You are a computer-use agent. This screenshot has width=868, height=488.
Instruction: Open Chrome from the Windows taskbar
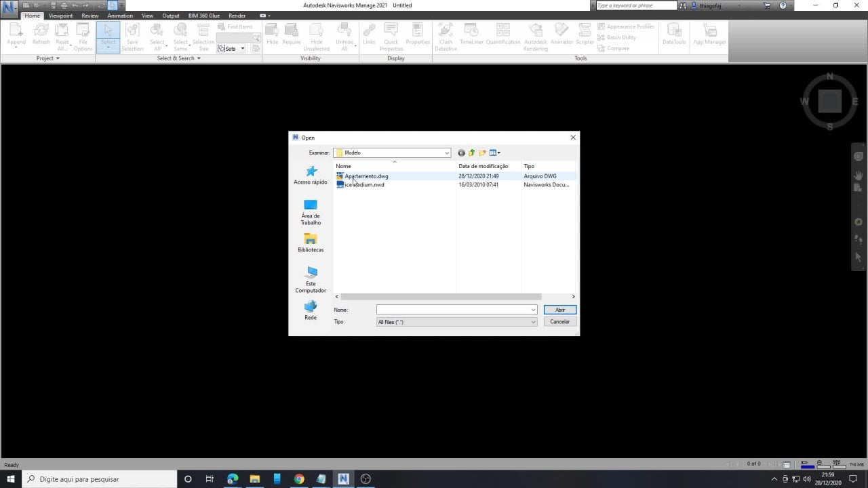point(299,479)
